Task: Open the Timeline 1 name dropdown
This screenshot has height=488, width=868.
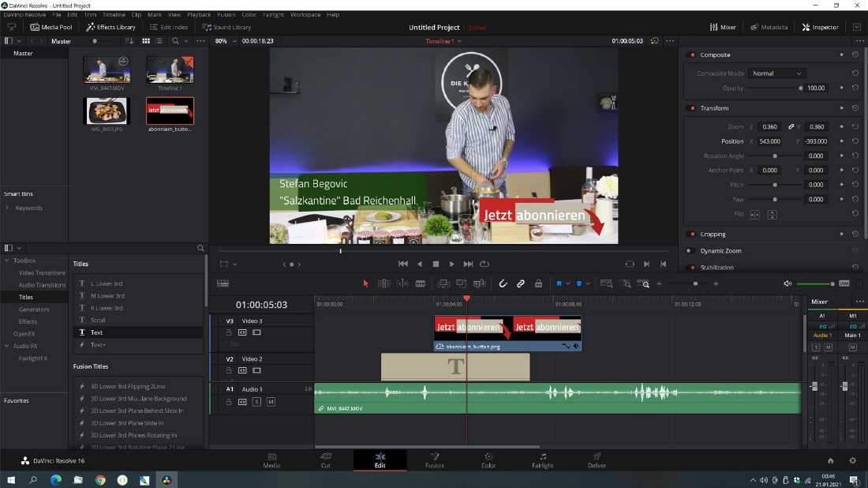Action: tap(443, 41)
